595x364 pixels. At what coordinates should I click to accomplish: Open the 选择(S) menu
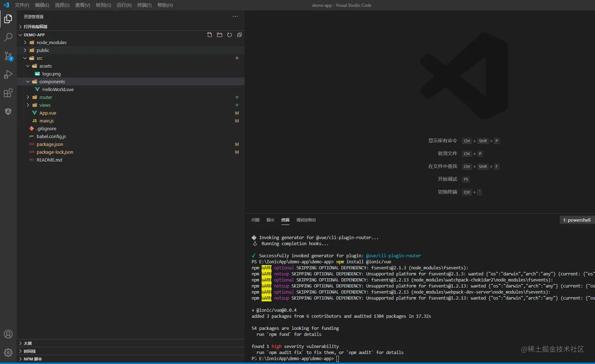[62, 5]
